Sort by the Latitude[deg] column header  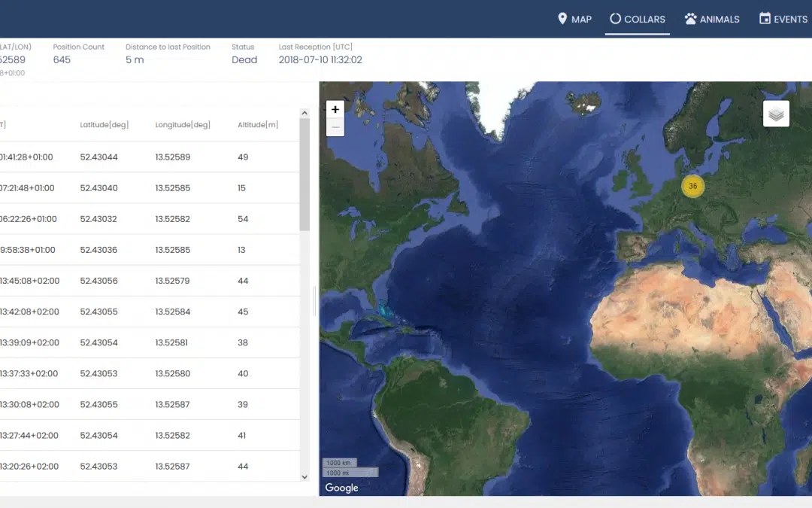coord(105,125)
